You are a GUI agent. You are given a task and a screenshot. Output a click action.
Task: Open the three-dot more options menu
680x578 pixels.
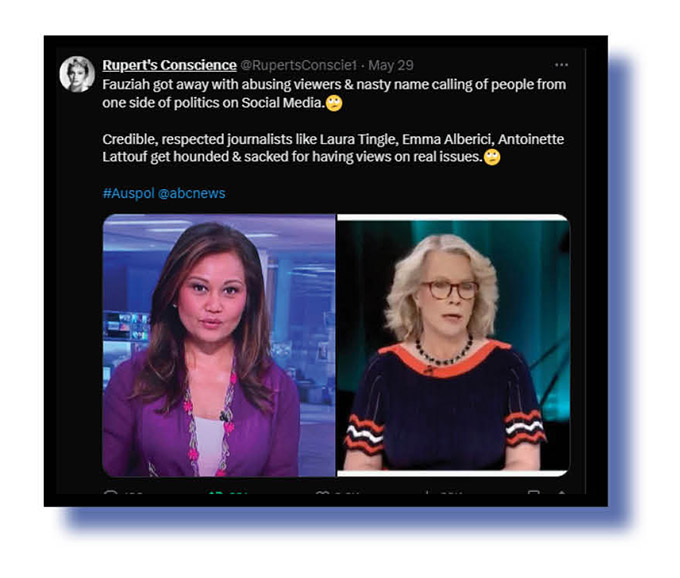[561, 65]
